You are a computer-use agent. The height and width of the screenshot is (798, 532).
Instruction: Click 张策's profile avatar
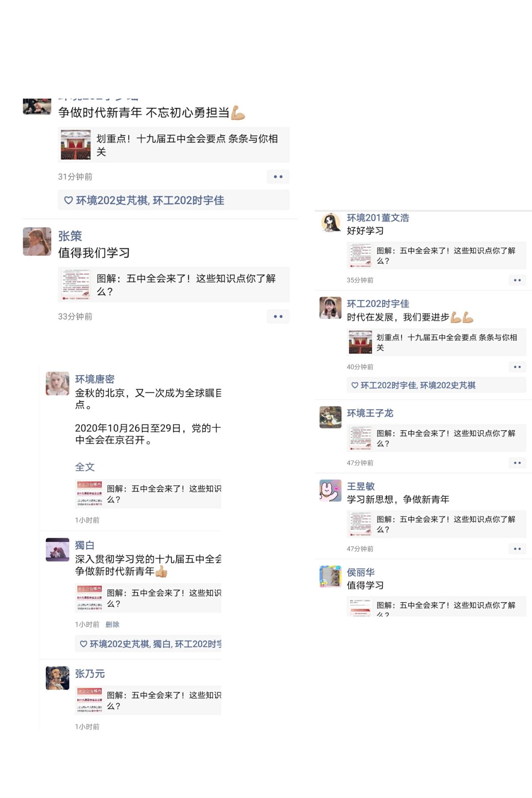37,241
